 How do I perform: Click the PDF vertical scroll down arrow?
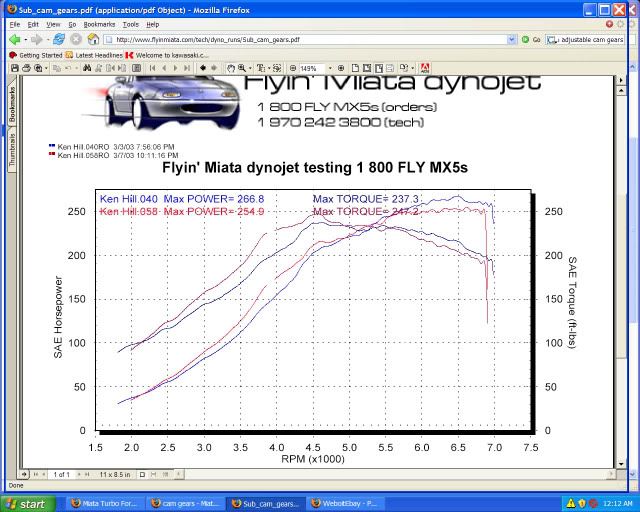[621, 464]
